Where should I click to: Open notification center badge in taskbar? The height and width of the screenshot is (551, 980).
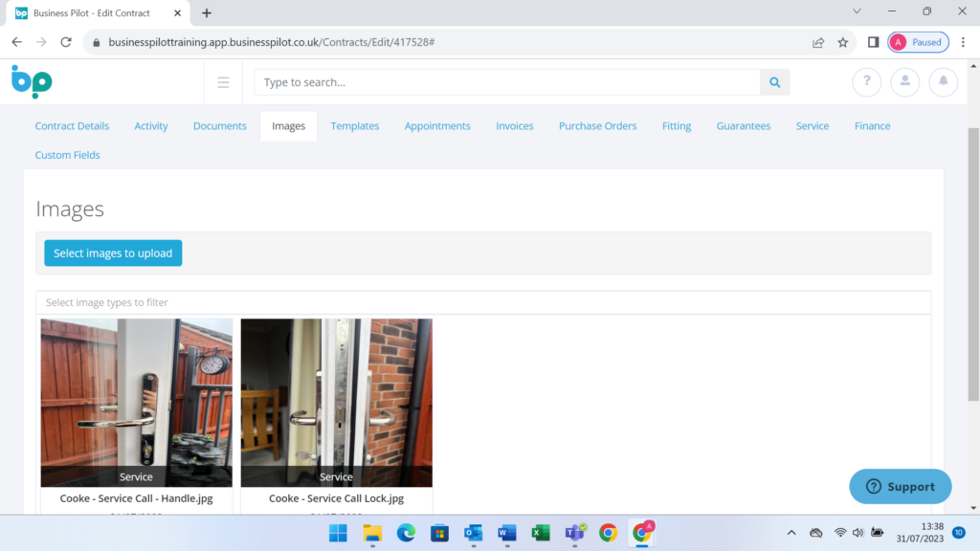(x=959, y=533)
